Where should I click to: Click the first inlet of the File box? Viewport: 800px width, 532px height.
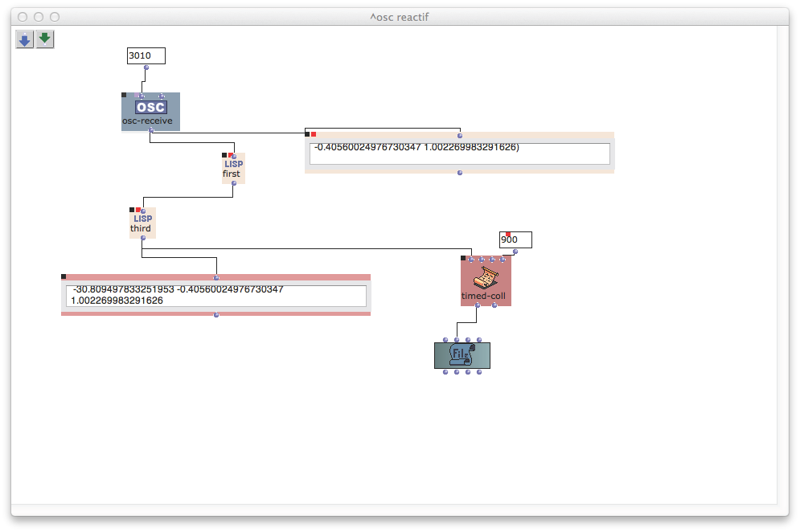pos(445,340)
